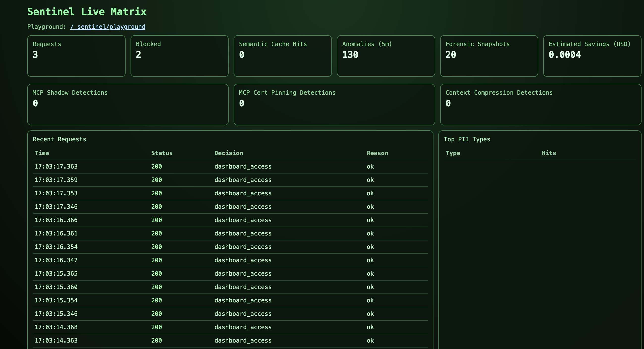Click the Context Compression Detections panel
Screen dimensions: 644x349
click(x=540, y=105)
